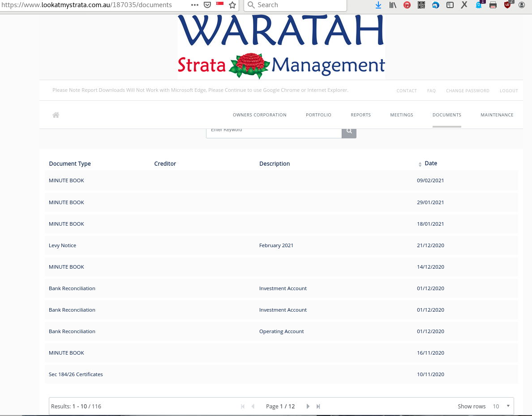Jump to the last results page

click(x=318, y=406)
